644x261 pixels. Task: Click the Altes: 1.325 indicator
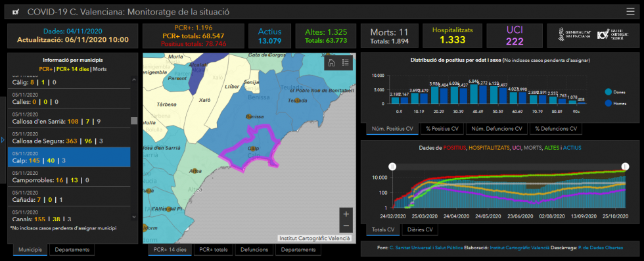(x=326, y=36)
